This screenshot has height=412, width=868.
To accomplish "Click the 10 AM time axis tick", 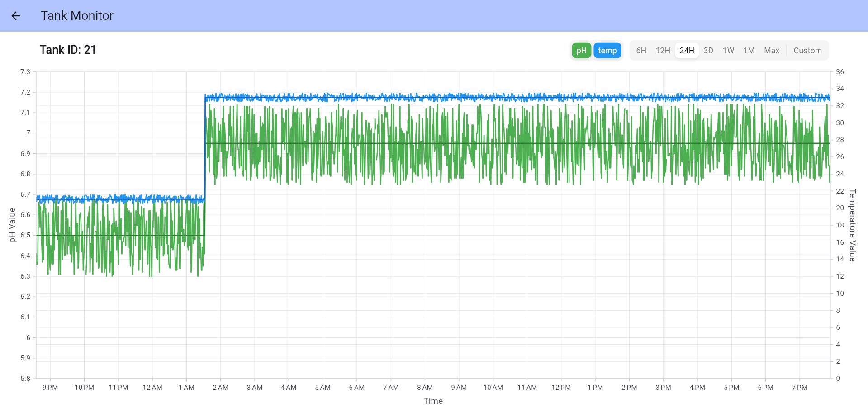I will pyautogui.click(x=493, y=388).
